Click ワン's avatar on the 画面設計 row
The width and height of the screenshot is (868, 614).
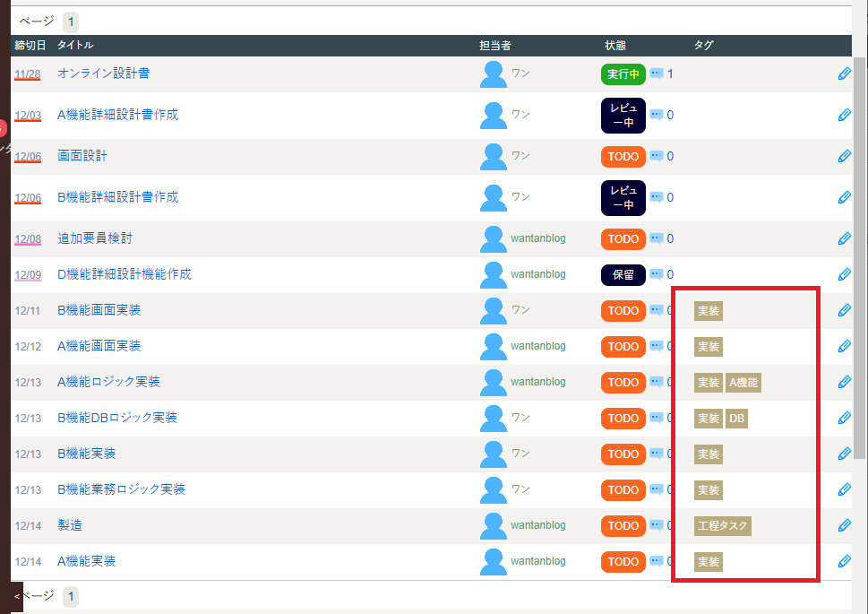(x=494, y=156)
